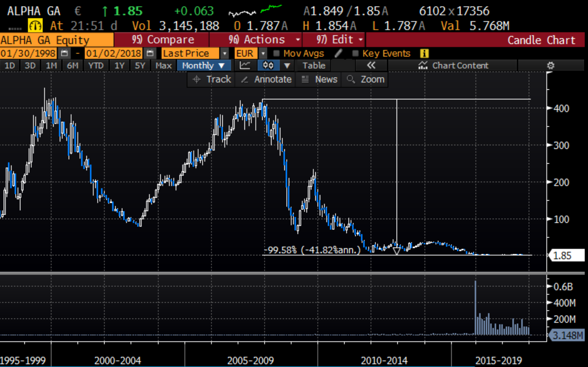Open chart settings gear icon
This screenshot has height=367, width=588.
coord(550,65)
